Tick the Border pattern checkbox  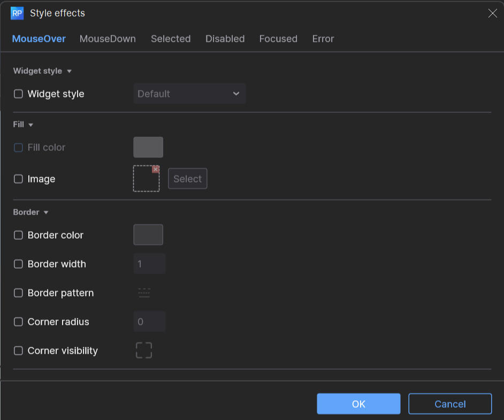(x=18, y=293)
